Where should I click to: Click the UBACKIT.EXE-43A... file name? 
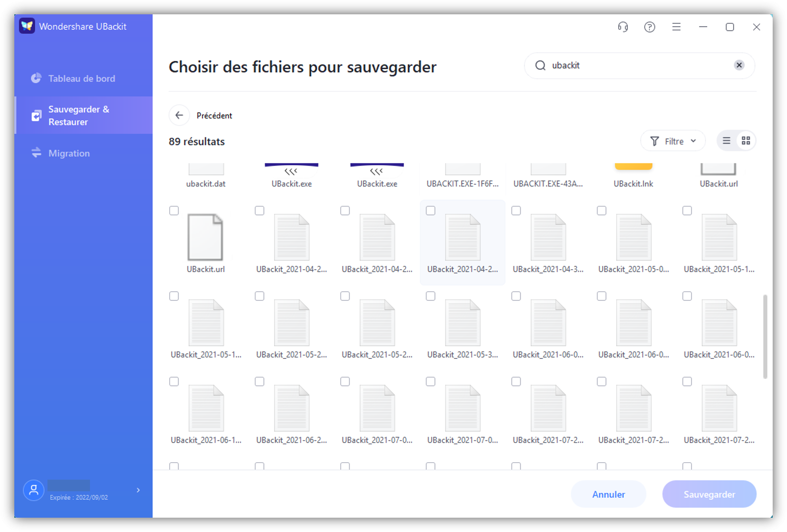click(x=548, y=184)
